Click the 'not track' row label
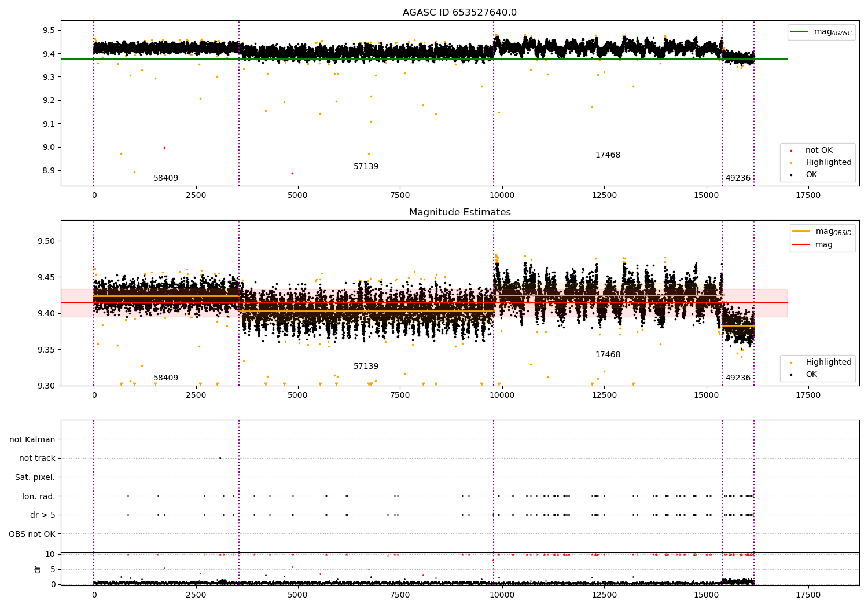Viewport: 868px width, 608px height. 37,459
